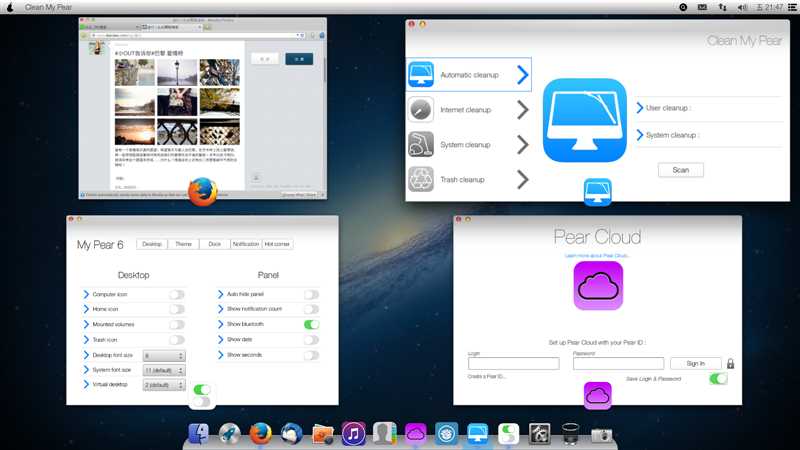Open the Clean My Pear menu bar item

pyautogui.click(x=48, y=7)
